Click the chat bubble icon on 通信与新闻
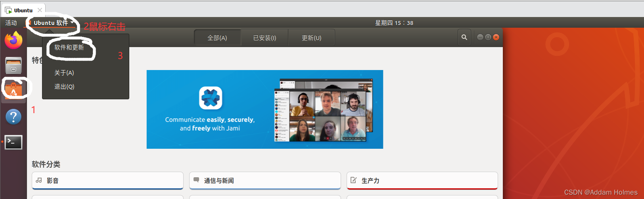This screenshot has height=199, width=644. pos(196,180)
